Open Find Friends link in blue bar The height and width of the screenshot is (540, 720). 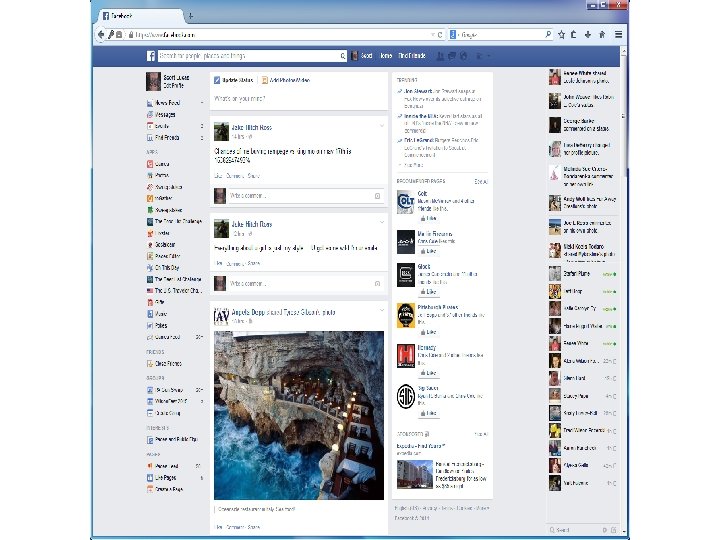click(412, 56)
